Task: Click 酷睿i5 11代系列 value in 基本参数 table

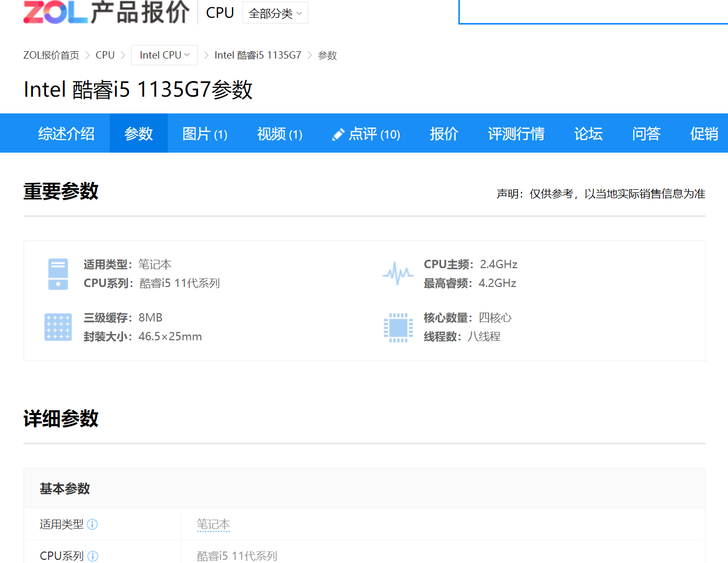Action: coord(237,556)
